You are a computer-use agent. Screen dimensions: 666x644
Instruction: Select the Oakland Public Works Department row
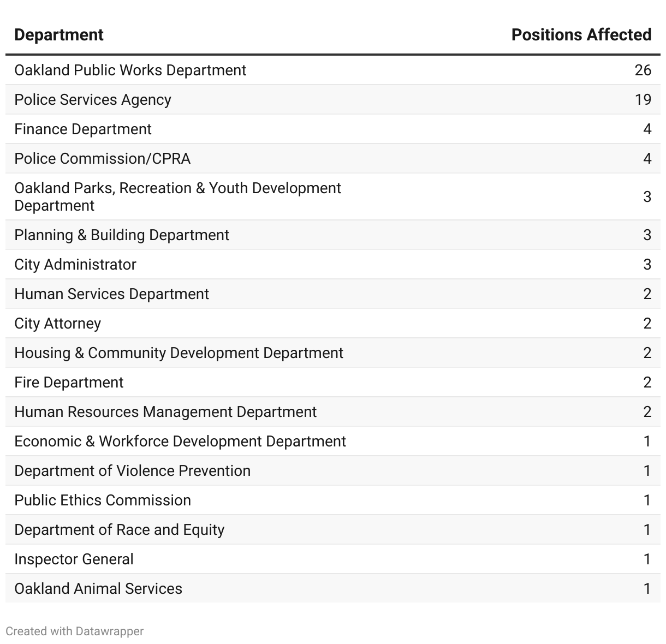tap(333, 70)
